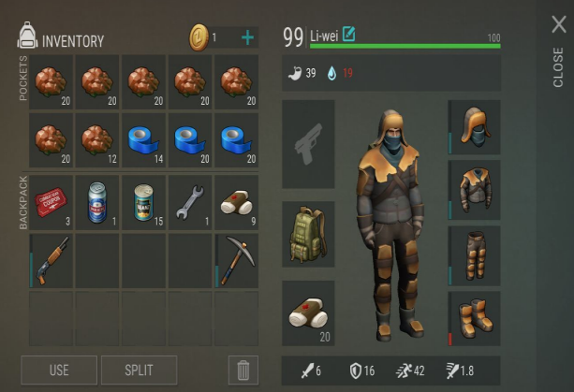Screen dimensions: 574x392
Task: Edit the character name Li-wei
Action: coord(348,34)
